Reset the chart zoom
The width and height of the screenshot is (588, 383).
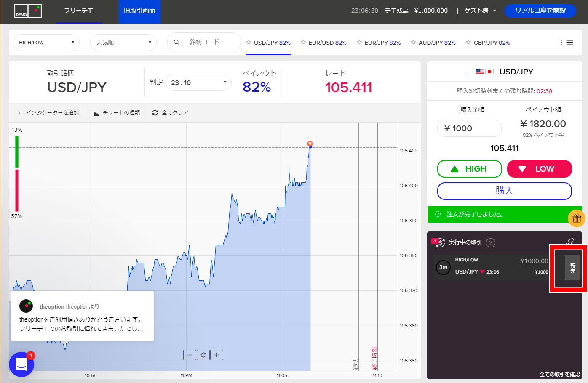pyautogui.click(x=203, y=355)
